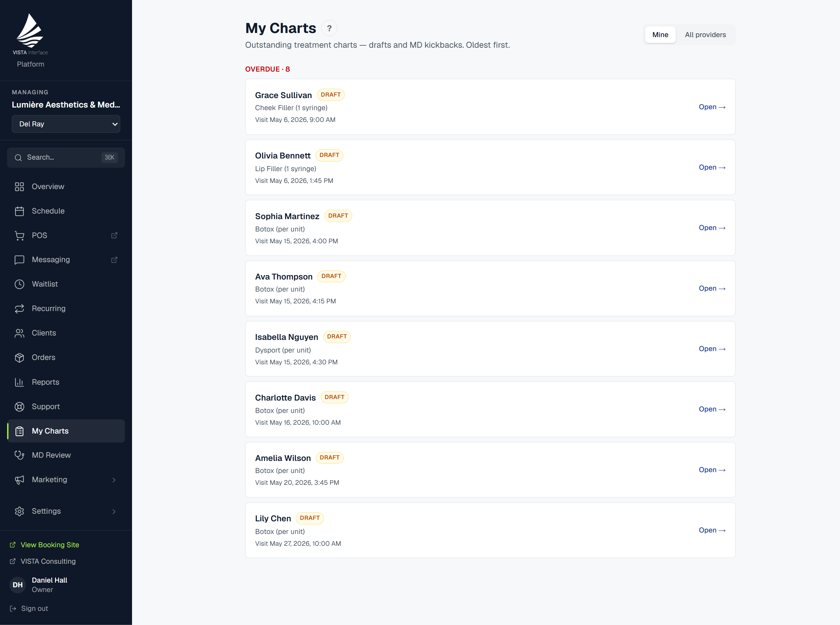The height and width of the screenshot is (625, 840).
Task: Open Grace Sullivan's chart
Action: (x=712, y=107)
